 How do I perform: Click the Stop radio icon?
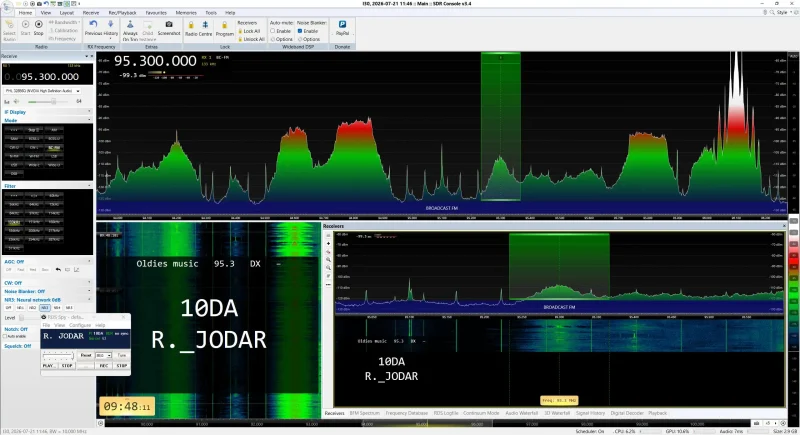(x=38, y=24)
